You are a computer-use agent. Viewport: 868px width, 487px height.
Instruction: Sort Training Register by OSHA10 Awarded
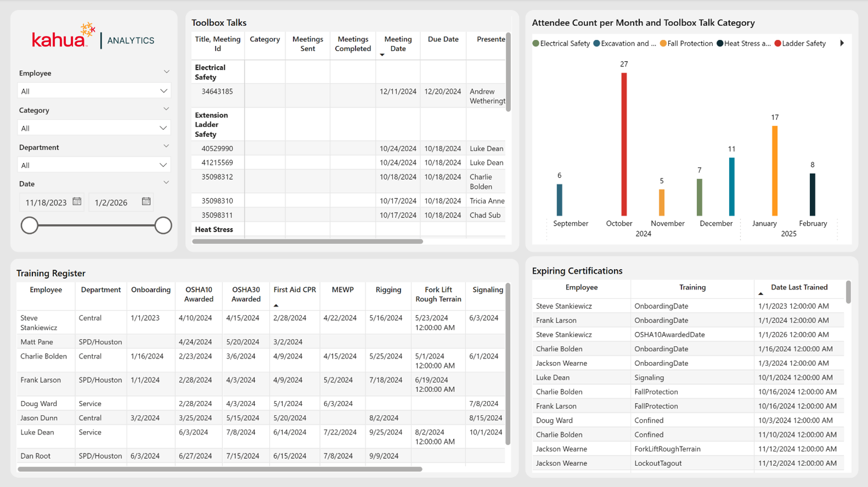pyautogui.click(x=199, y=294)
